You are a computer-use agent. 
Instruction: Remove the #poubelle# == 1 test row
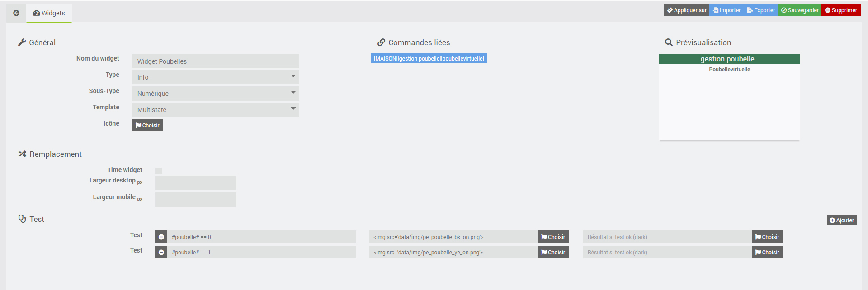tap(161, 252)
